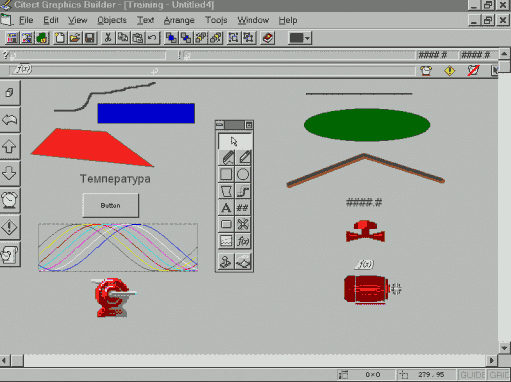Select the Freehand pencil tool in toolbox
The width and height of the screenshot is (511, 382).
[x=227, y=157]
